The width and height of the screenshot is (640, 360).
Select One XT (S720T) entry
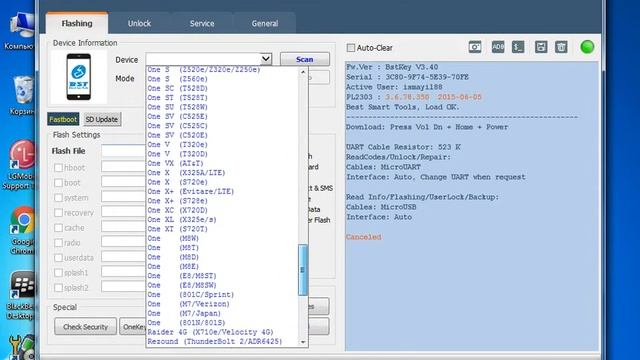pos(222,229)
